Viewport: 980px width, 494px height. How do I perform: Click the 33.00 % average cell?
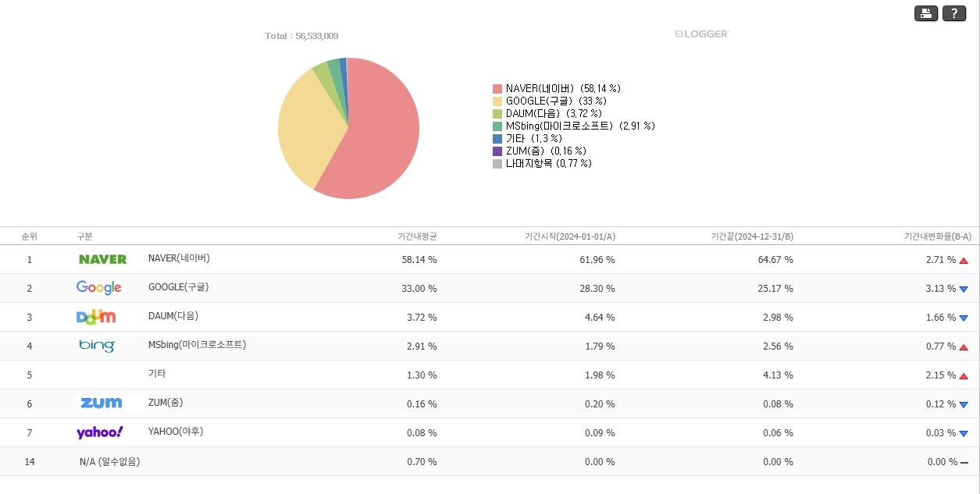click(x=419, y=289)
